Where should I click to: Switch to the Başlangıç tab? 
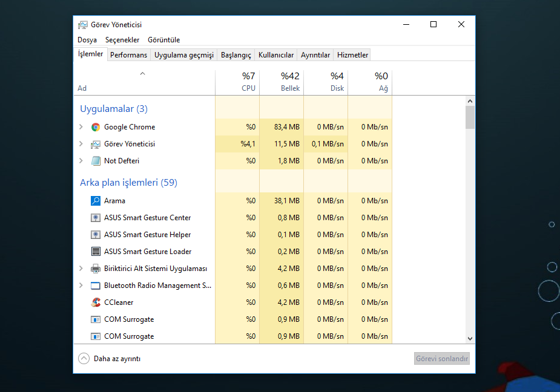click(x=236, y=55)
